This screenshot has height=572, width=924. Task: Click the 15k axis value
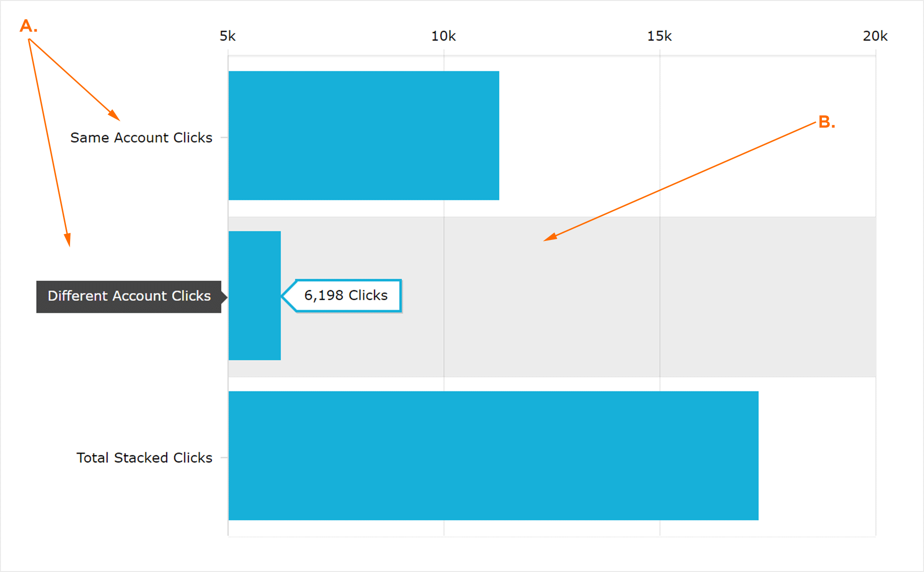point(659,36)
